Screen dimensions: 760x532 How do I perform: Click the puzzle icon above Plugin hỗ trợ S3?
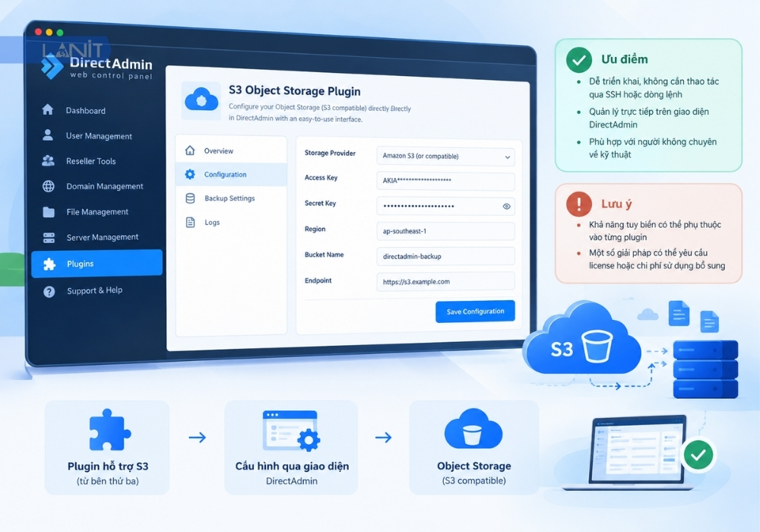[109, 429]
